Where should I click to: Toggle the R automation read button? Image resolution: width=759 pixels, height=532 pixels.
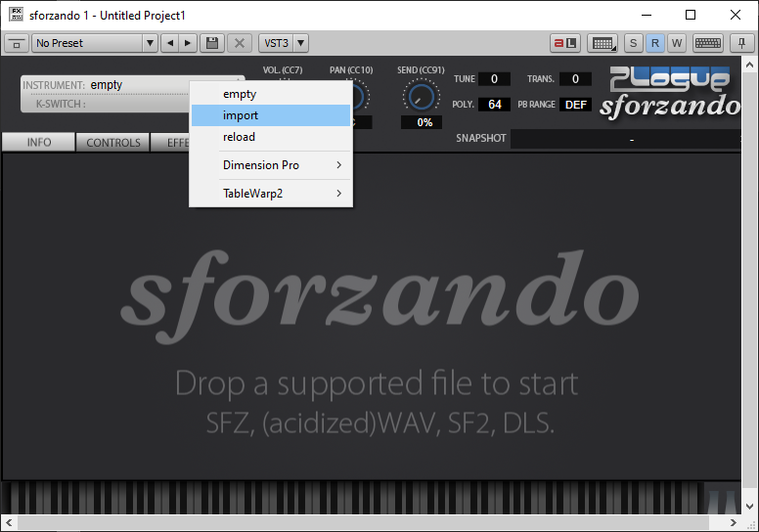tap(655, 43)
